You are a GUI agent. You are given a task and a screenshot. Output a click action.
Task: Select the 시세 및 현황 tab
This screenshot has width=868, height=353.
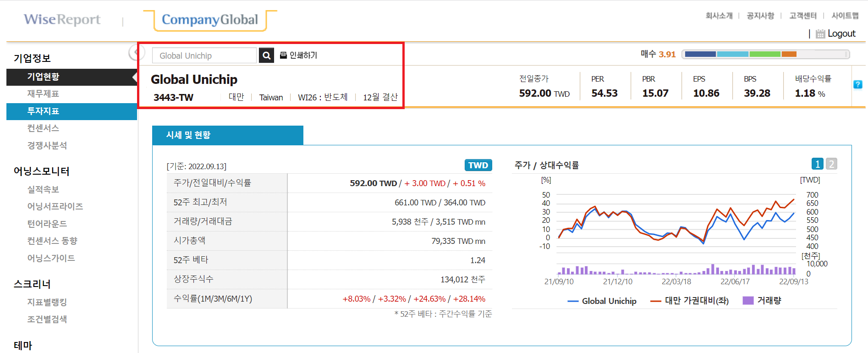click(x=228, y=135)
